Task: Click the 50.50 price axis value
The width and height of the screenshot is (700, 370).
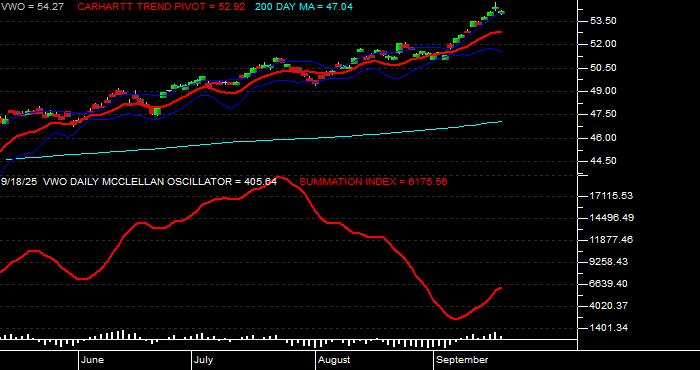Action: tap(603, 67)
